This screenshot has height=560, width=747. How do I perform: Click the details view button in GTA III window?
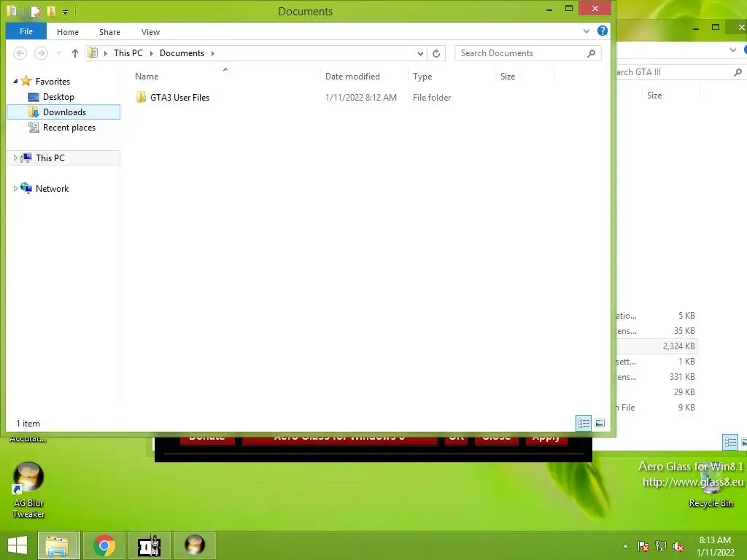tap(730, 442)
